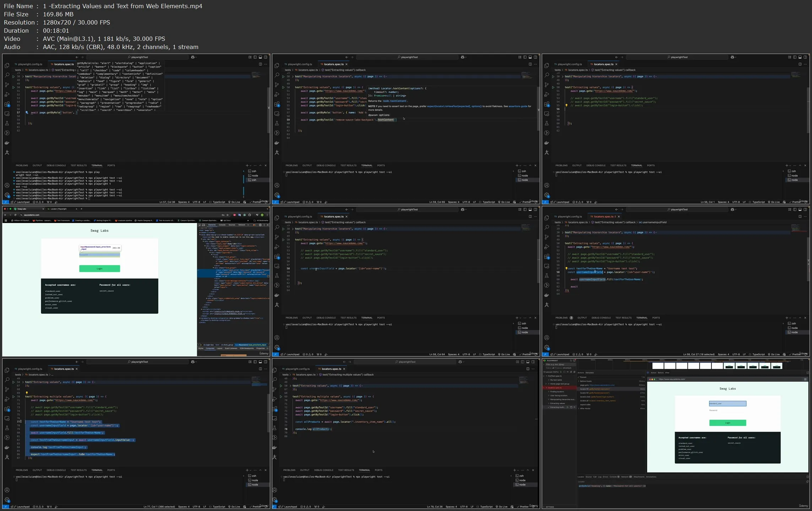Viewport: 812px width, 511px height.
Task: Open DevTools settings gear in the Chrome frame
Action: tap(260, 225)
